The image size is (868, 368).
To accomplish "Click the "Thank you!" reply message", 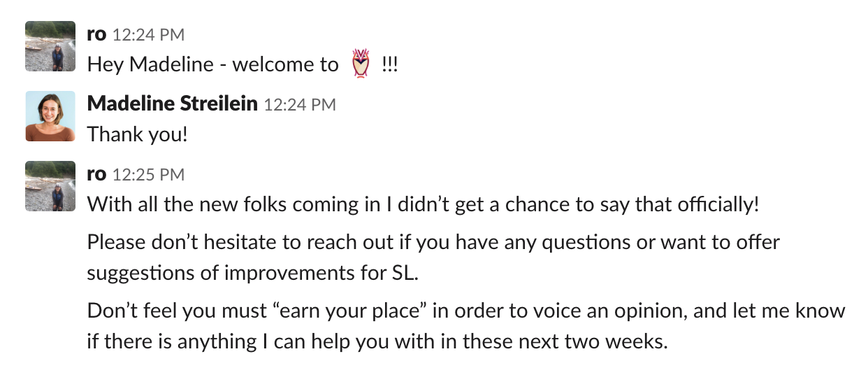I will point(138,134).
